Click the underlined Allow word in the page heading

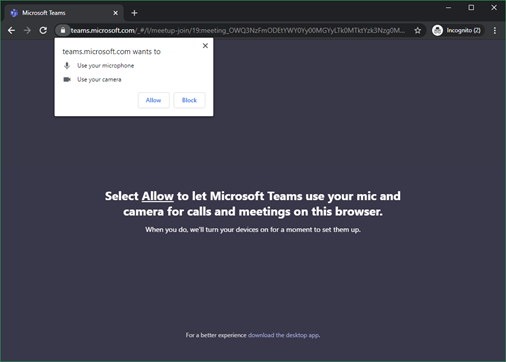tap(158, 196)
